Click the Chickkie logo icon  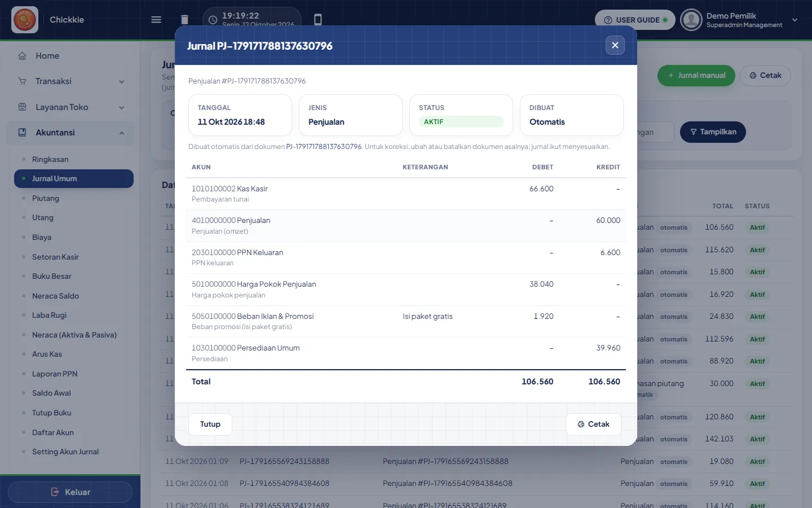pyautogui.click(x=25, y=20)
